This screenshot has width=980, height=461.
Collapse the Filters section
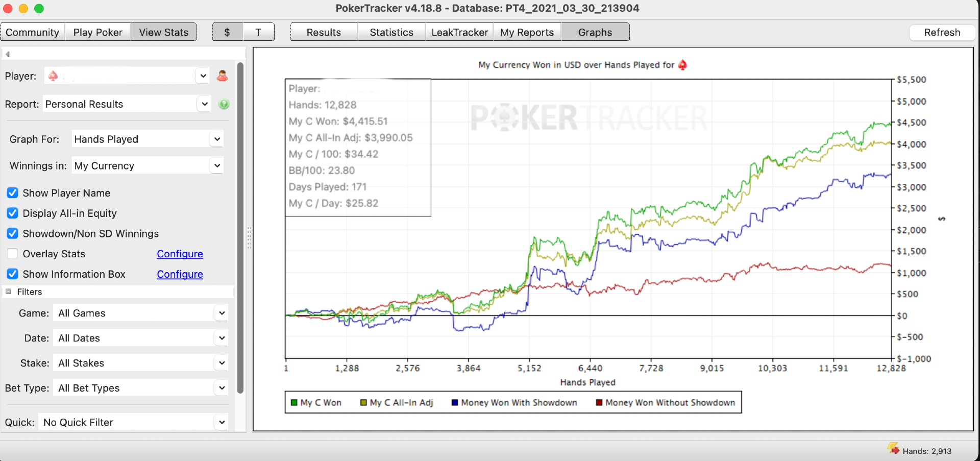coord(9,292)
